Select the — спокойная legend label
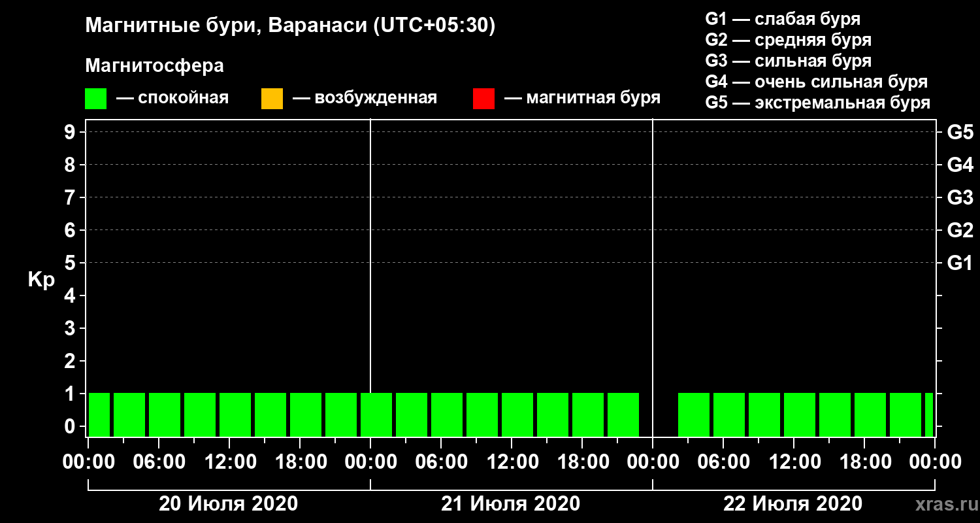This screenshot has height=523, width=980. click(x=172, y=99)
